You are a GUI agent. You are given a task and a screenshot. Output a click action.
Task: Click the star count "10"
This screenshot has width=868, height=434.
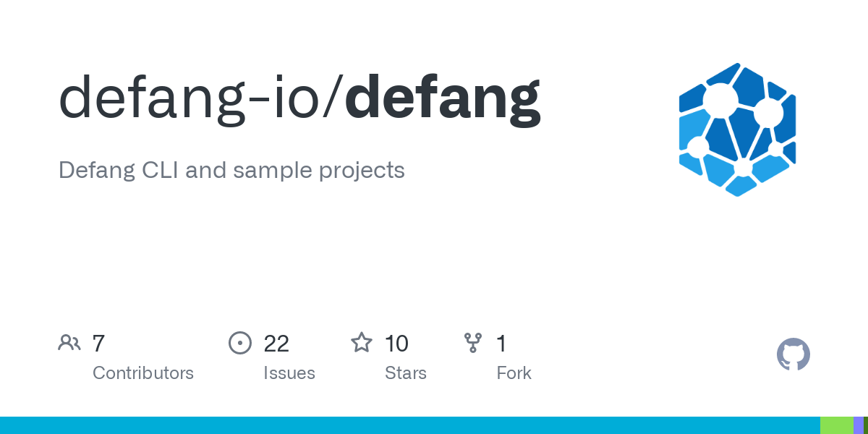point(396,343)
